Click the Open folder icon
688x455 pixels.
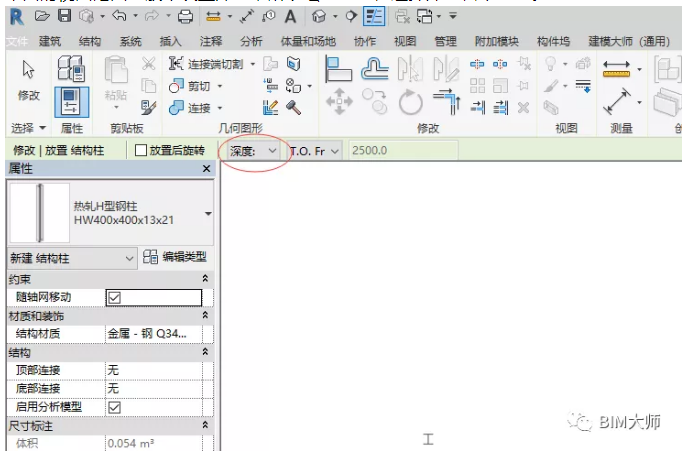[x=42, y=17]
